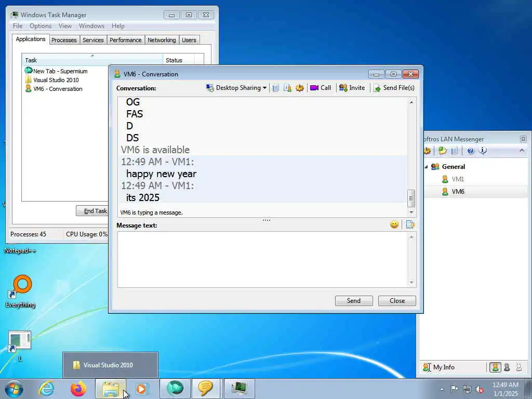Viewport: 532px width, 399px height.
Task: Select the Applications tab in Task Manager
Action: pos(31,39)
